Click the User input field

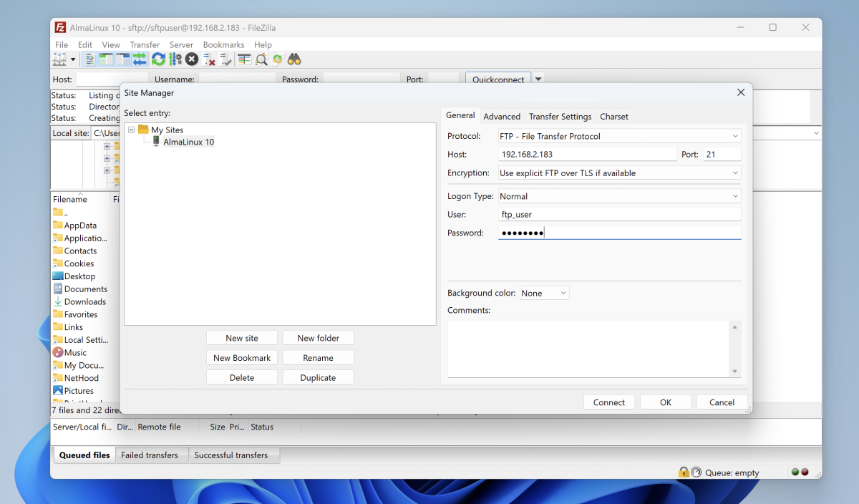click(x=619, y=214)
